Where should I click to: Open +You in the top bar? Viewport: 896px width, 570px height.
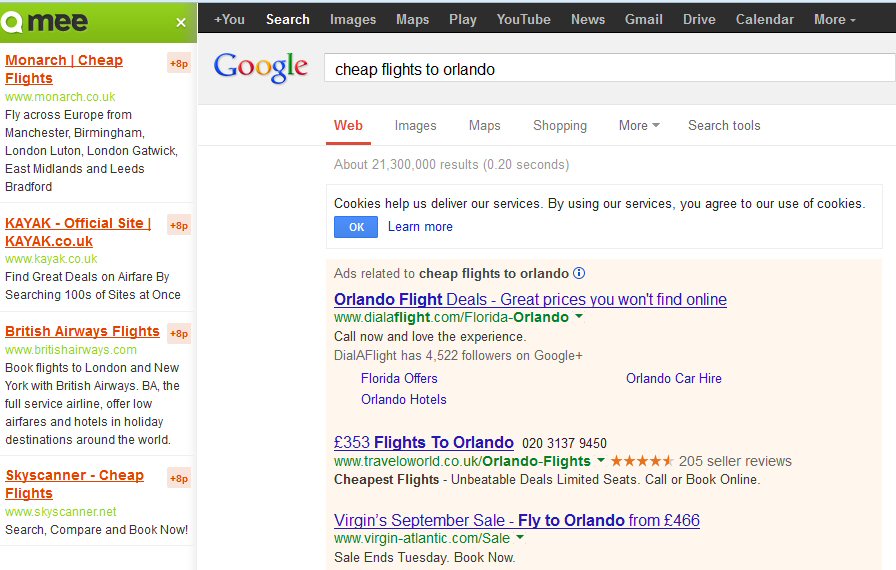click(x=229, y=19)
